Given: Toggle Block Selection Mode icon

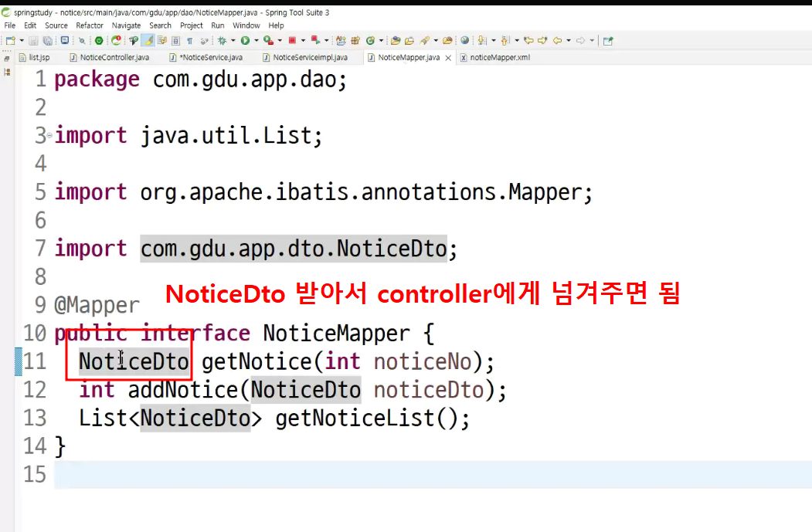Looking at the screenshot, I should pos(175,41).
